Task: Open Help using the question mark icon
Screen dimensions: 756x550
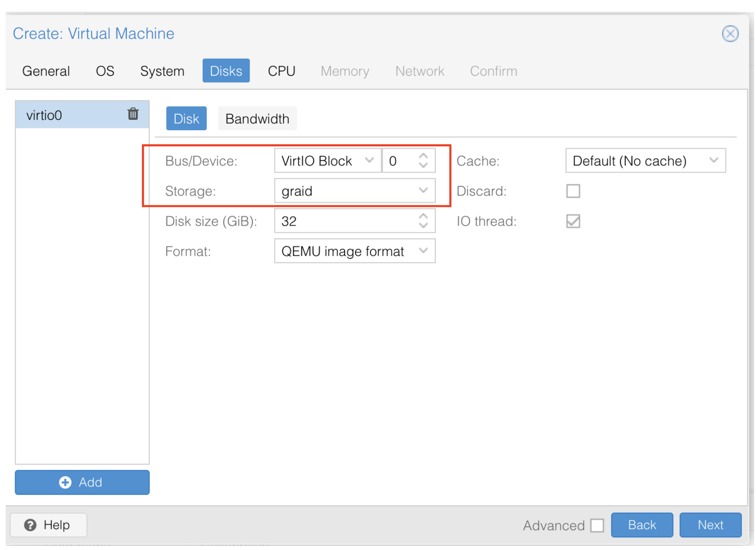Action: [30, 525]
